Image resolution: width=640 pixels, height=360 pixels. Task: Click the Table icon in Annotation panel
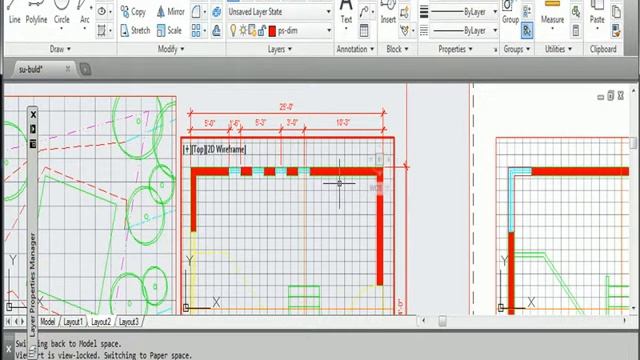(x=364, y=30)
